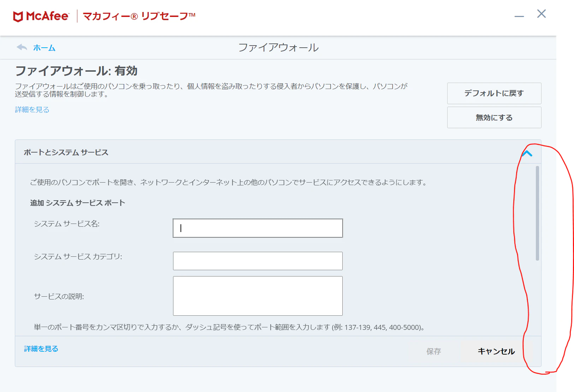Click the 追加 システム サービス ポート heading
Image resolution: width=574 pixels, height=392 pixels.
click(78, 203)
